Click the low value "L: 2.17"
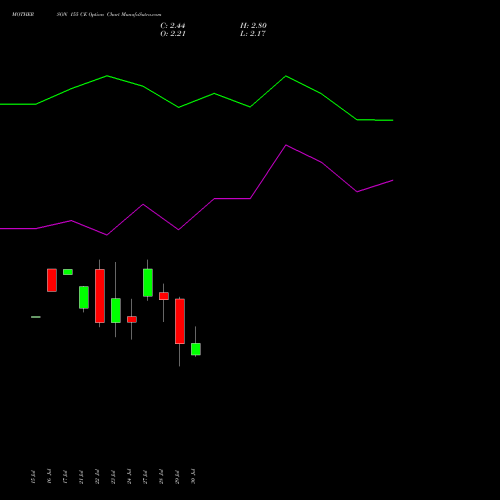The image size is (500, 500). coord(253,34)
